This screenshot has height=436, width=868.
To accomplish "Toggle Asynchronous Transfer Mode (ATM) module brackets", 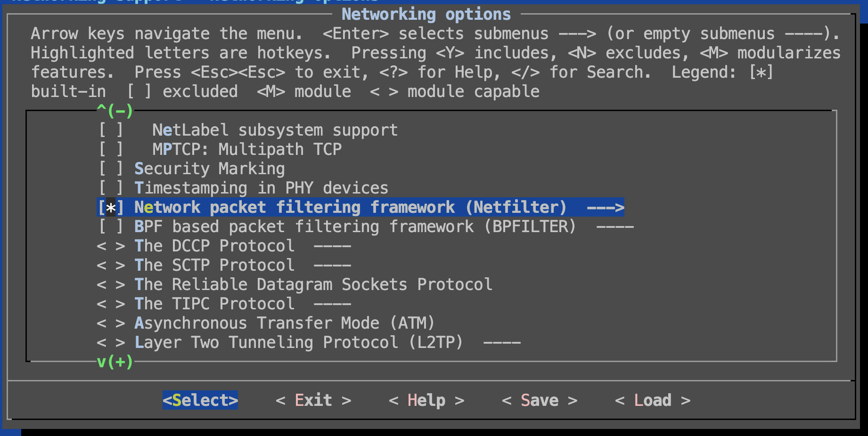I will point(111,323).
